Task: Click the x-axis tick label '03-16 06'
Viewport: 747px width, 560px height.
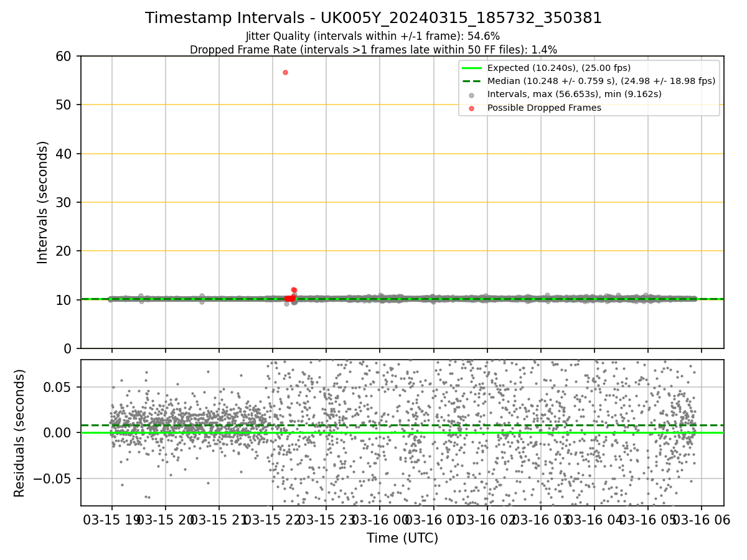Action: click(x=701, y=519)
